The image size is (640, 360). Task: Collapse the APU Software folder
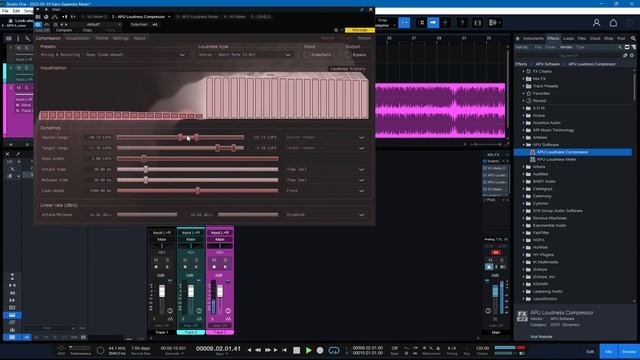524,144
